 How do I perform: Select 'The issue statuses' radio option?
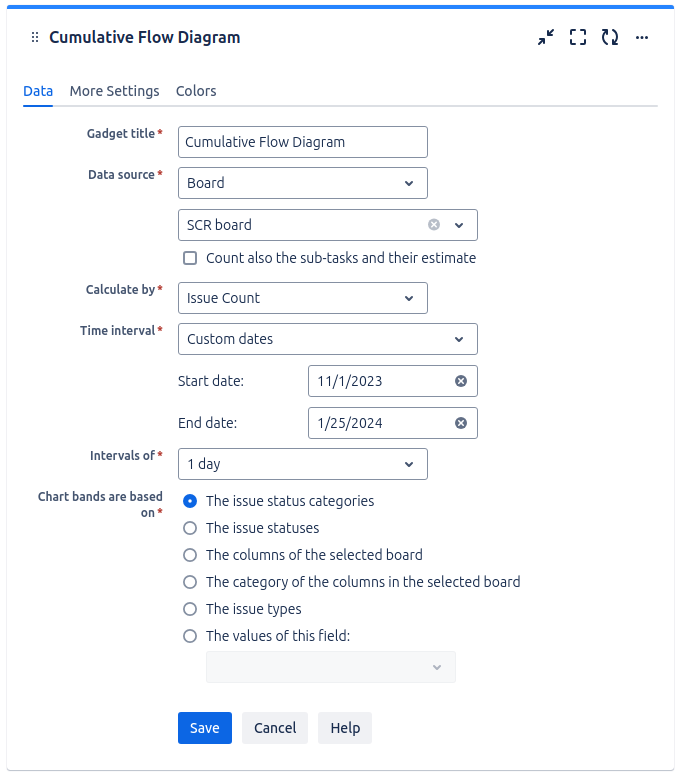[190, 528]
